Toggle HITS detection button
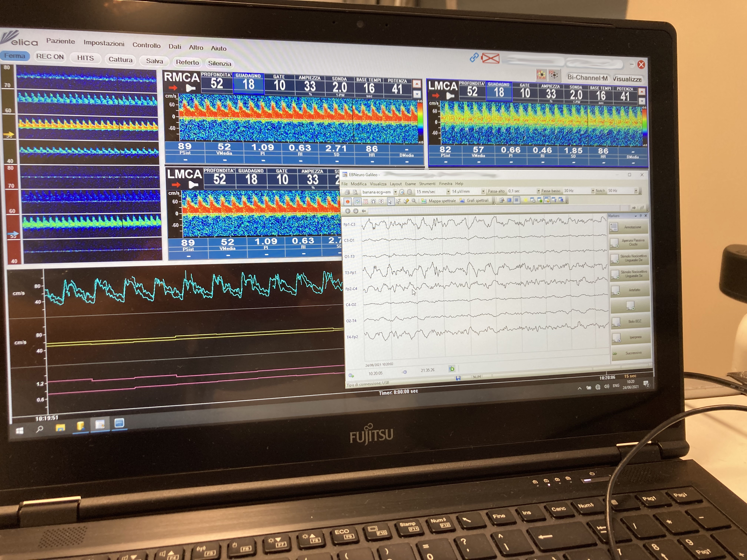The height and width of the screenshot is (560, 747). click(x=85, y=58)
